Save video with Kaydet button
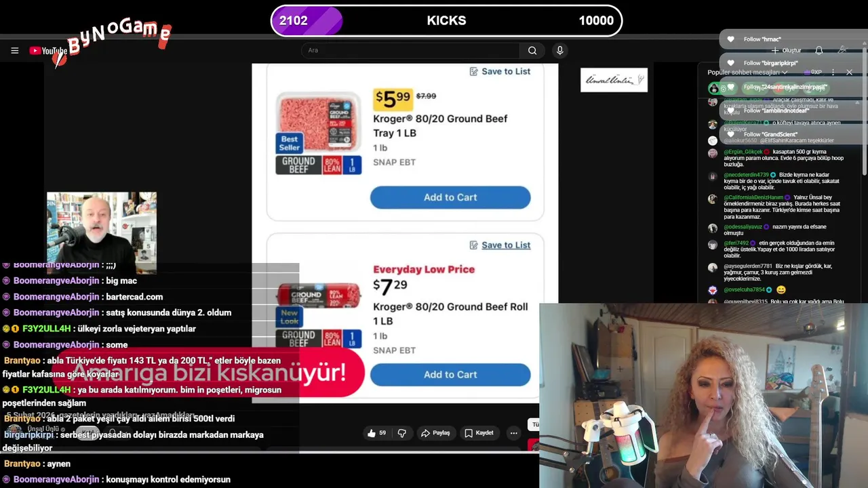Image resolution: width=868 pixels, height=488 pixels. pos(479,433)
